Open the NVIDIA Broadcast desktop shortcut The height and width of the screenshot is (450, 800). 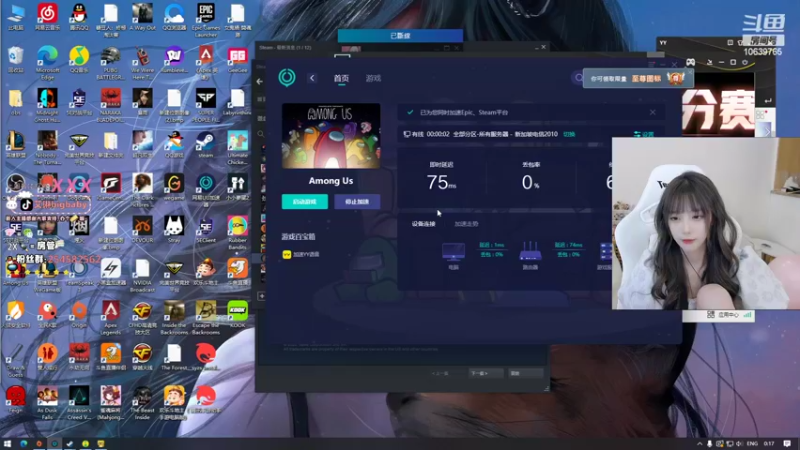click(142, 274)
